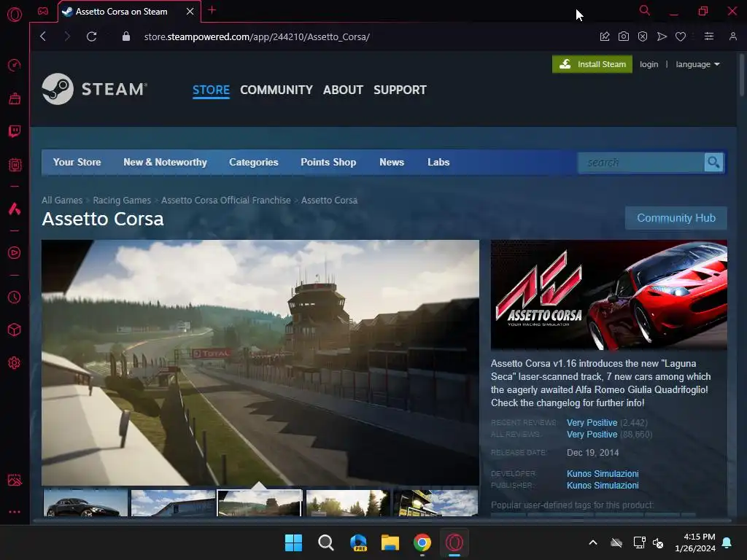Select the fourth thumbnail with trees
The height and width of the screenshot is (560, 747).
coord(348,503)
